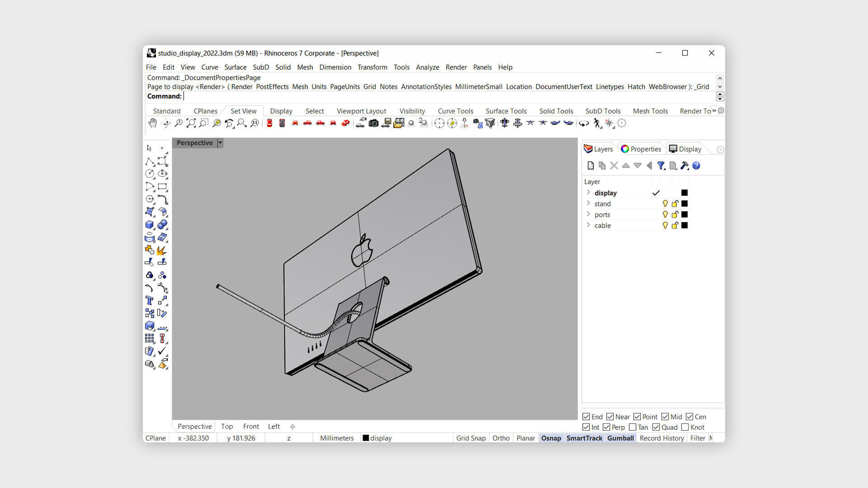Viewport: 868px width, 488px height.
Task: Open the display layer color swatch
Action: tap(684, 193)
